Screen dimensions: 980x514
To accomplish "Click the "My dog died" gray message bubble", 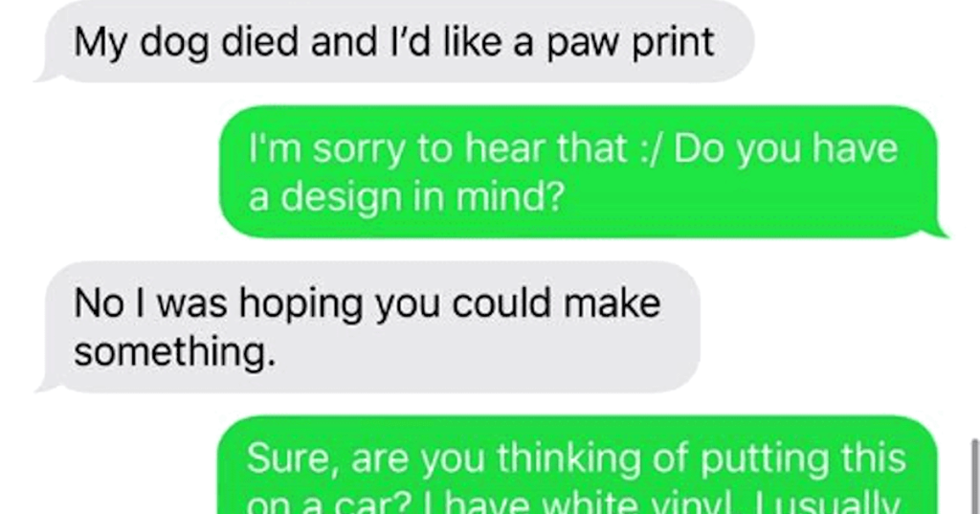I will [x=395, y=41].
